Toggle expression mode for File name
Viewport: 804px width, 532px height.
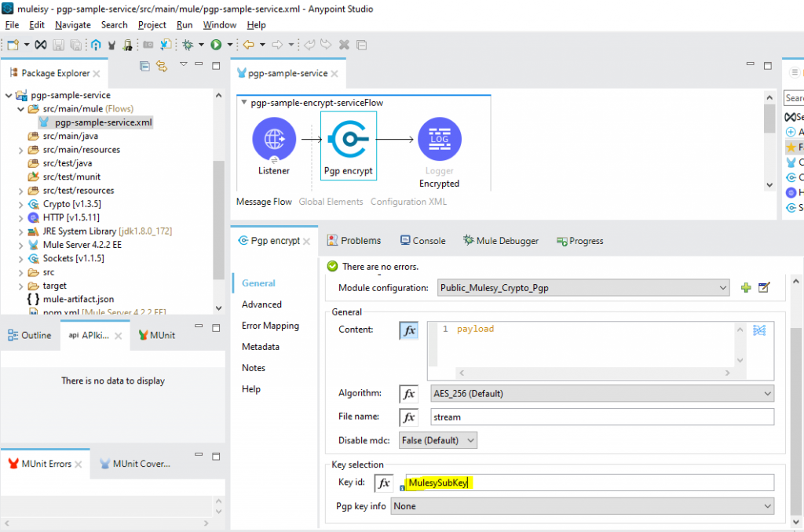[x=407, y=416]
